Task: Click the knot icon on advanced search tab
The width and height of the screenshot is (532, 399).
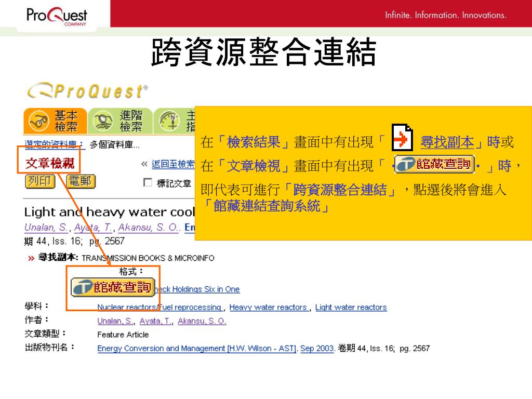Action: point(103,121)
